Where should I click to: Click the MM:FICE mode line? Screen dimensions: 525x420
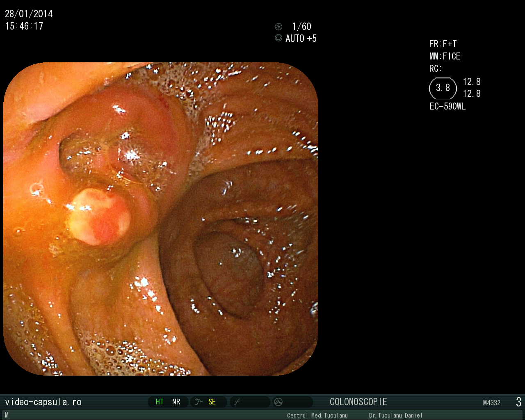click(x=445, y=57)
